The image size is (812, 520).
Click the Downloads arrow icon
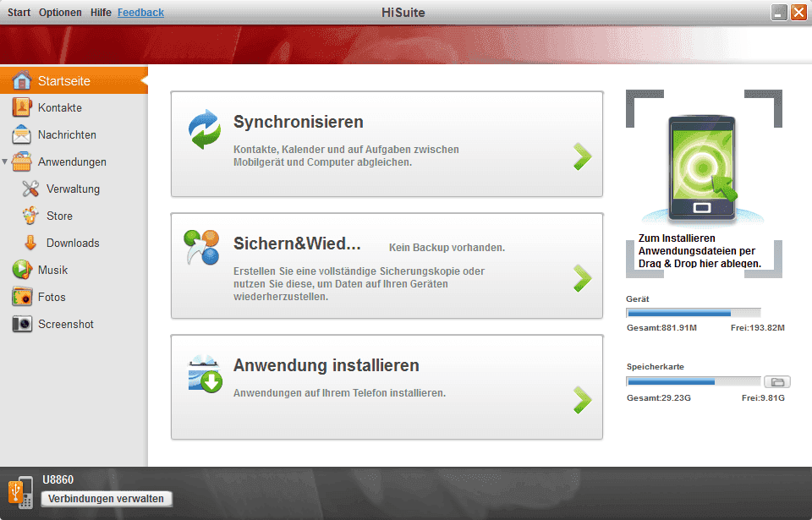tap(30, 243)
